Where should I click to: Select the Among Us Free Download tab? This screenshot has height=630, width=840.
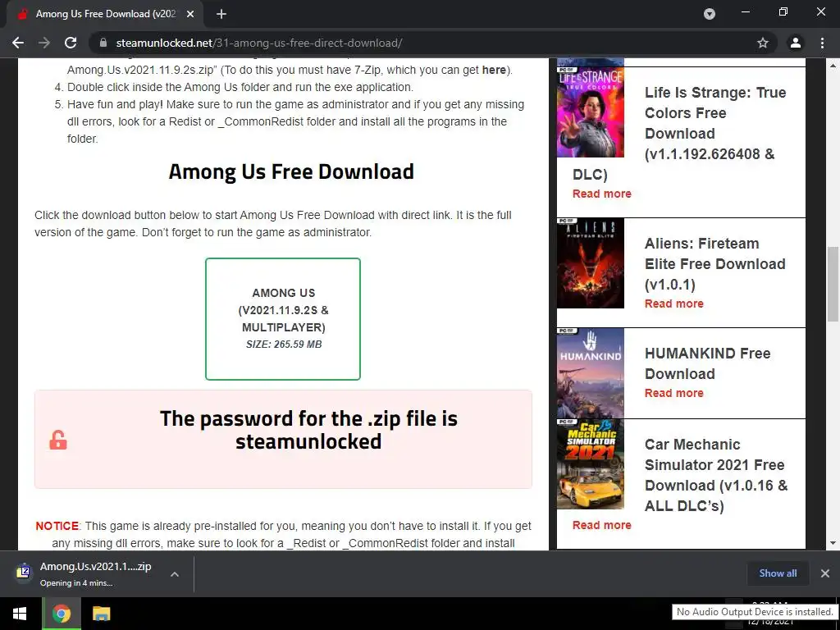[105, 14]
